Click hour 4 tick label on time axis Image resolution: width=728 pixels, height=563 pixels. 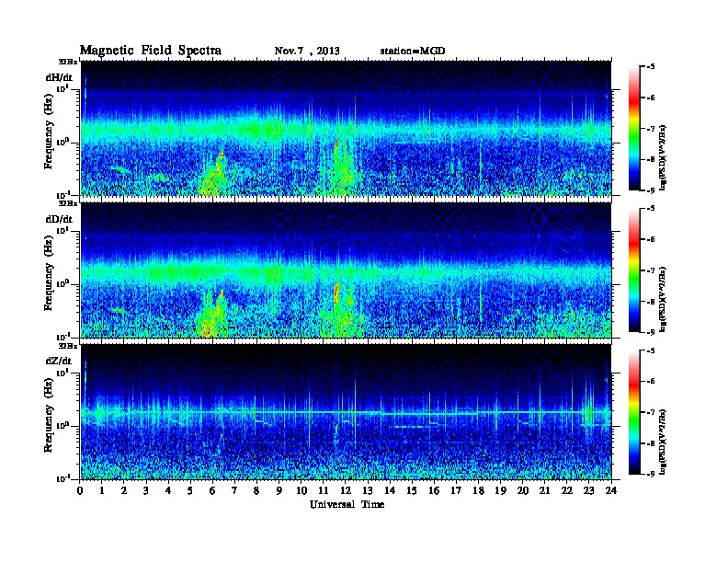168,491
